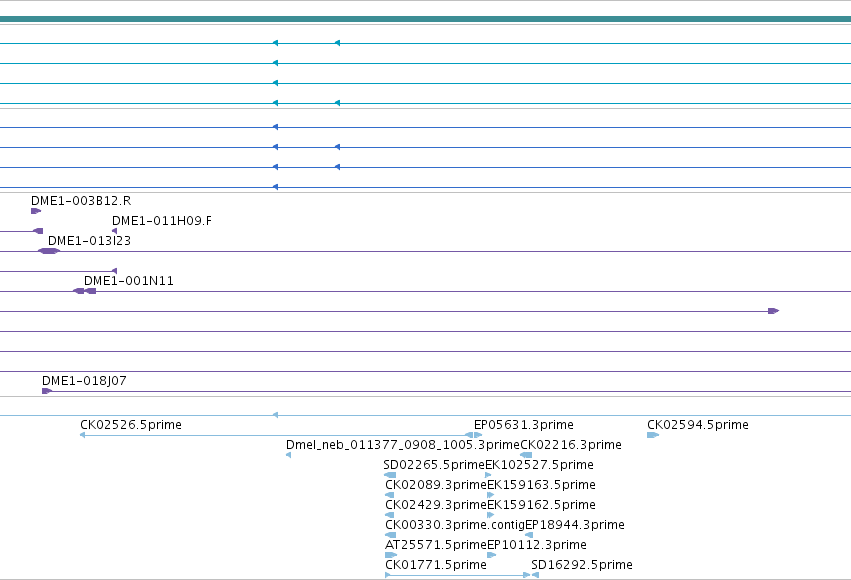Select the EP05631.3prime label

point(524,425)
